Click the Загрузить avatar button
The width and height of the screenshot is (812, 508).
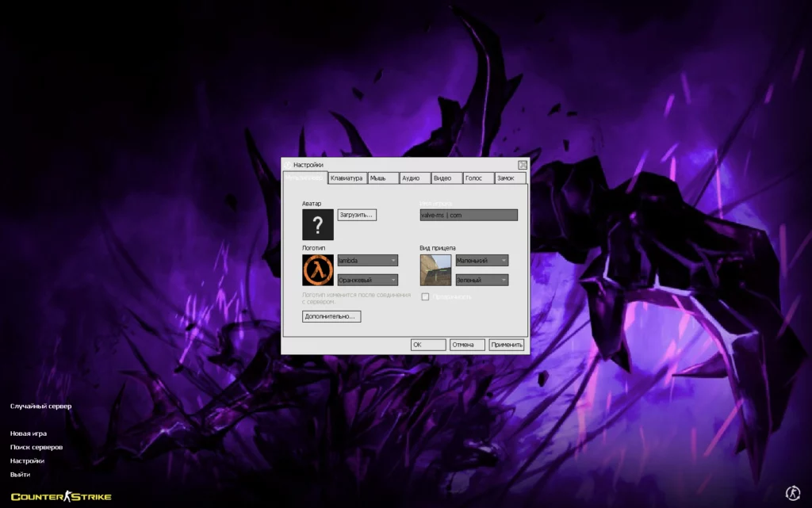355,214
